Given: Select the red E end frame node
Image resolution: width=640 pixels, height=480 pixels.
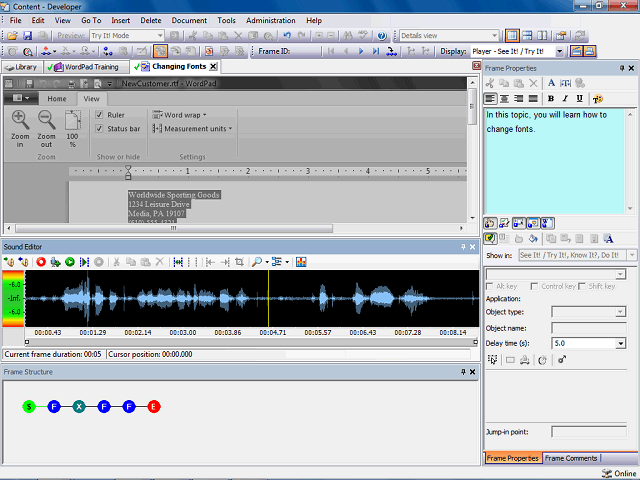Looking at the screenshot, I should [x=154, y=407].
